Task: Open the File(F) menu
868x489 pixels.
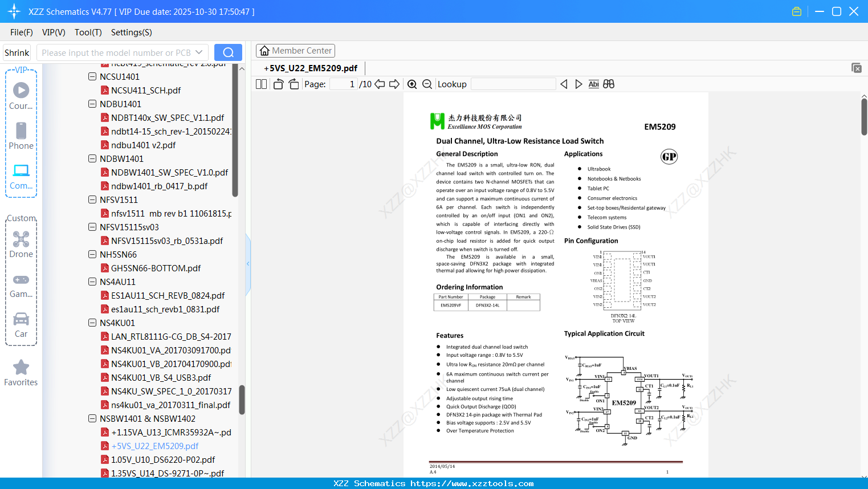Action: (22, 32)
